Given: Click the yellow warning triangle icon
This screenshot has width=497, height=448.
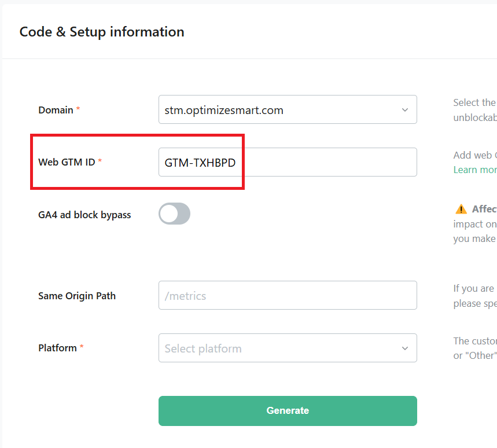Looking at the screenshot, I should [x=461, y=209].
